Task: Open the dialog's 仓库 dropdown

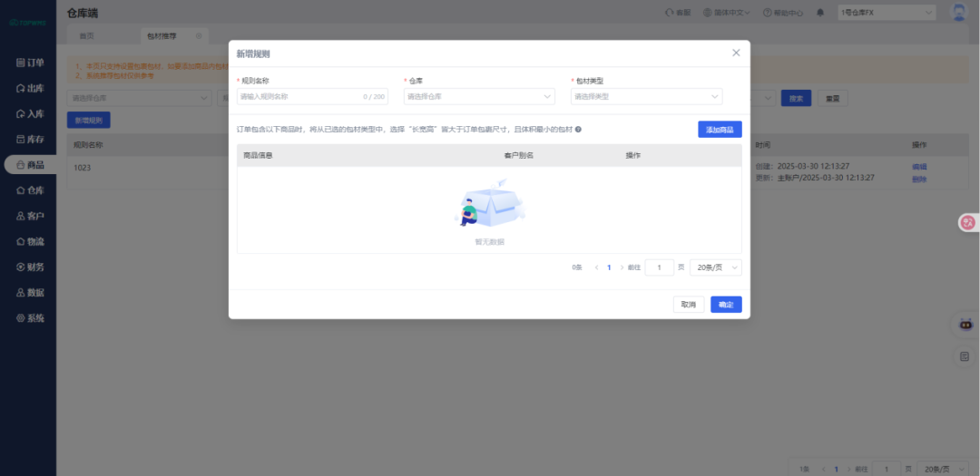Action: click(x=479, y=97)
